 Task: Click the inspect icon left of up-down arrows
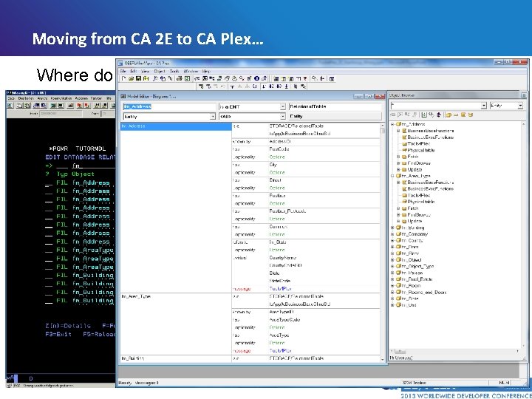pyautogui.click(x=432, y=115)
